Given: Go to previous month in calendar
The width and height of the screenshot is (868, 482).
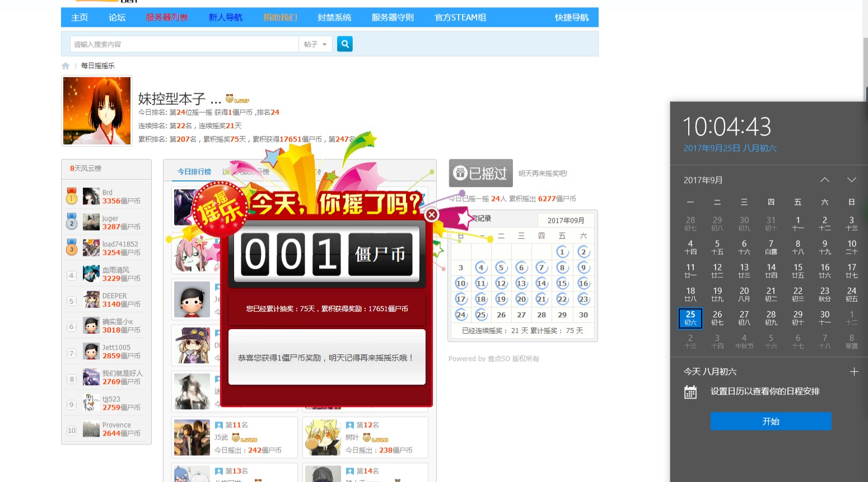Looking at the screenshot, I should click(x=825, y=180).
